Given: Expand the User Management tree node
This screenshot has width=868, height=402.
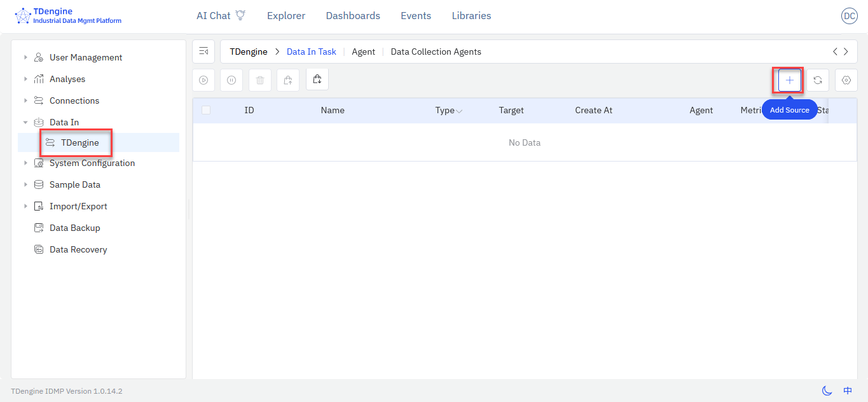Looking at the screenshot, I should (25, 57).
